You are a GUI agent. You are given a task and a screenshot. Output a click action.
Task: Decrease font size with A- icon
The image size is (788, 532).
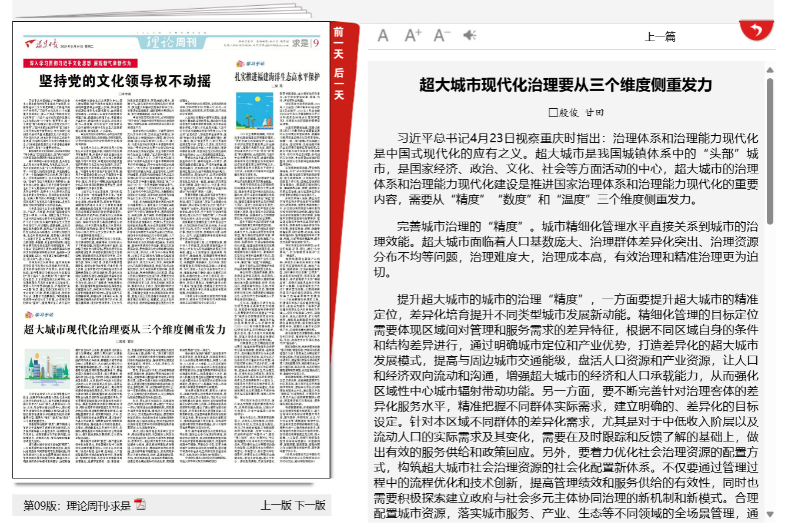(442, 36)
